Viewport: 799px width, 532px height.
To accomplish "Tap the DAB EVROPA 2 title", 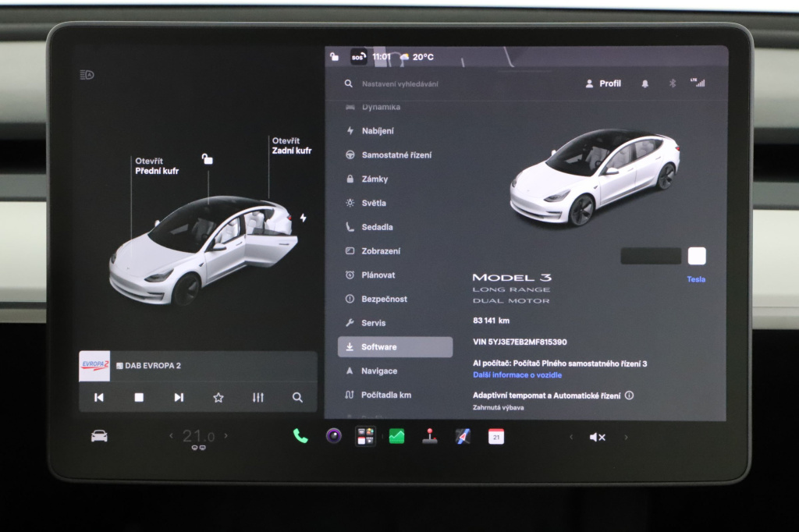I will [152, 365].
